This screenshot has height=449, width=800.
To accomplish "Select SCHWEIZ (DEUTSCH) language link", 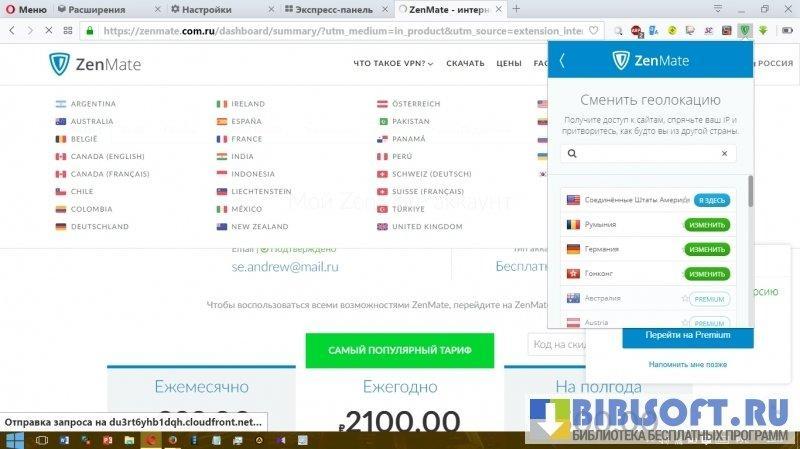I will pyautogui.click(x=424, y=174).
